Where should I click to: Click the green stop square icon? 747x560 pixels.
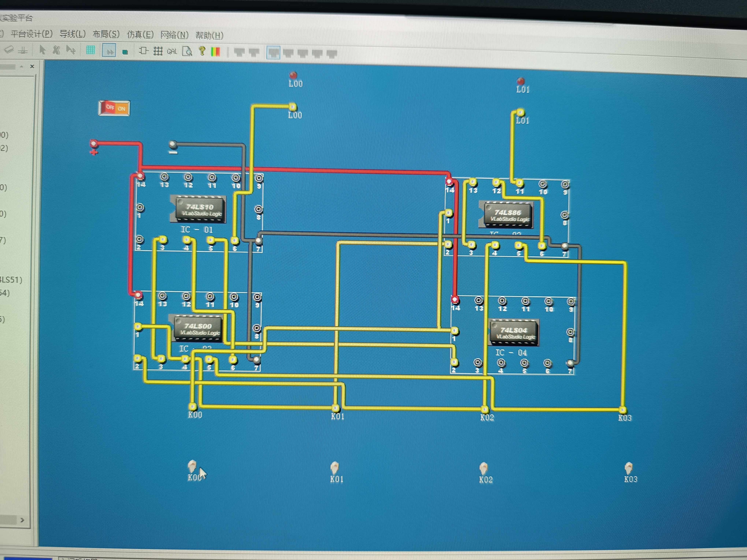pos(125,52)
